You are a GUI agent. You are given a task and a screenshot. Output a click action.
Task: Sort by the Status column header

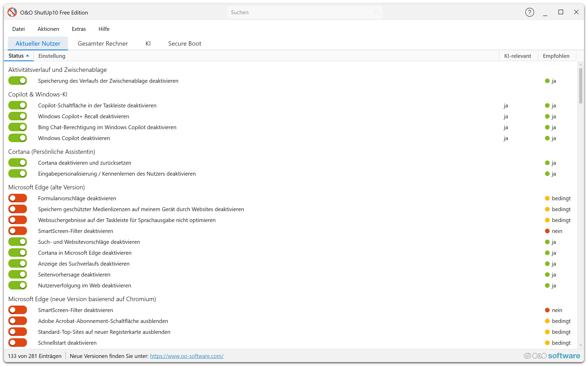tap(19, 56)
